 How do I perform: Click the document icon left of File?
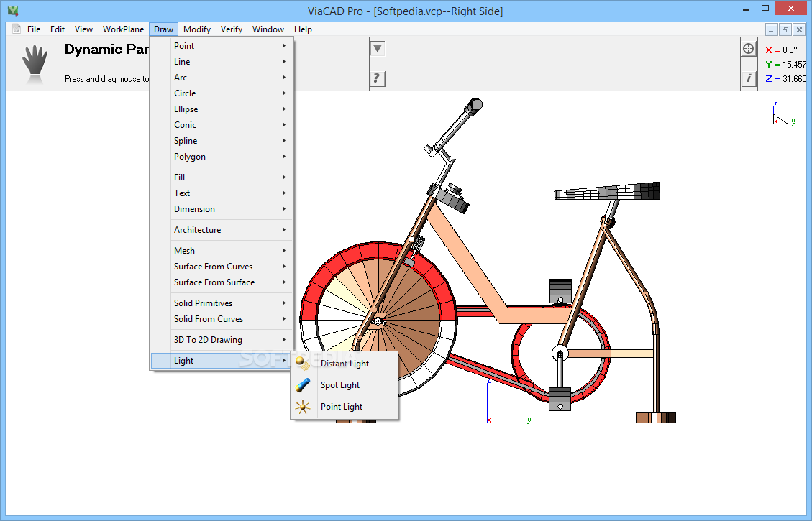coord(17,29)
